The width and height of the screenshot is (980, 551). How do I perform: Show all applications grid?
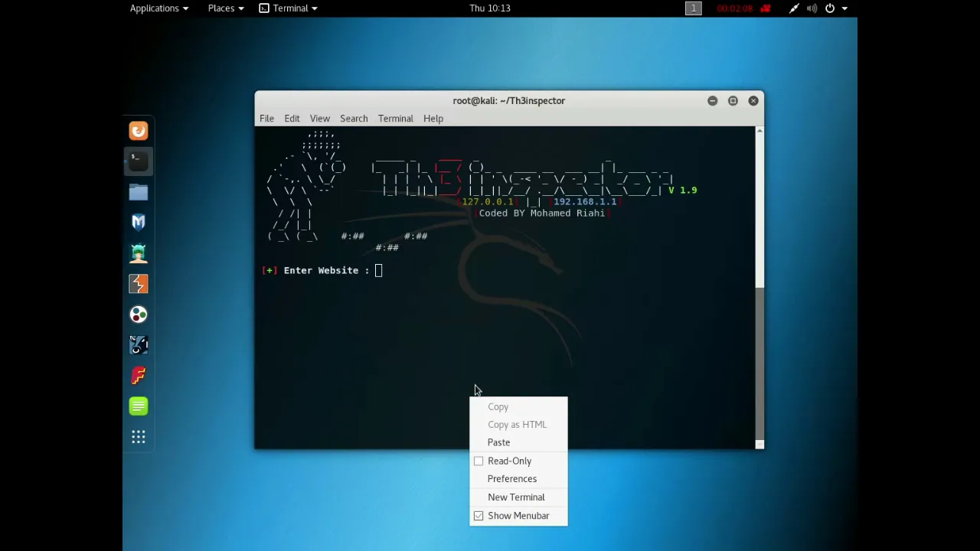coord(139,437)
